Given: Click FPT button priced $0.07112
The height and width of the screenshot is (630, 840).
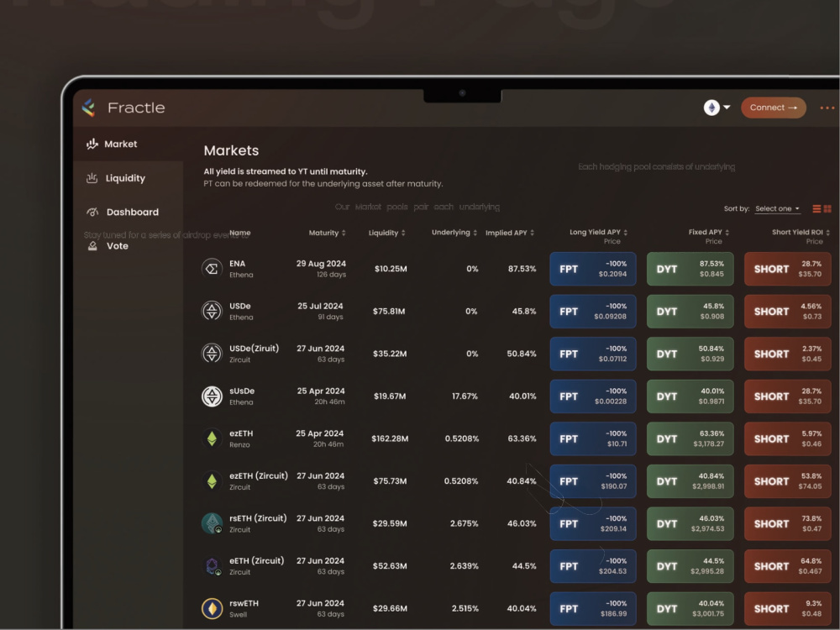Looking at the screenshot, I should pyautogui.click(x=592, y=354).
